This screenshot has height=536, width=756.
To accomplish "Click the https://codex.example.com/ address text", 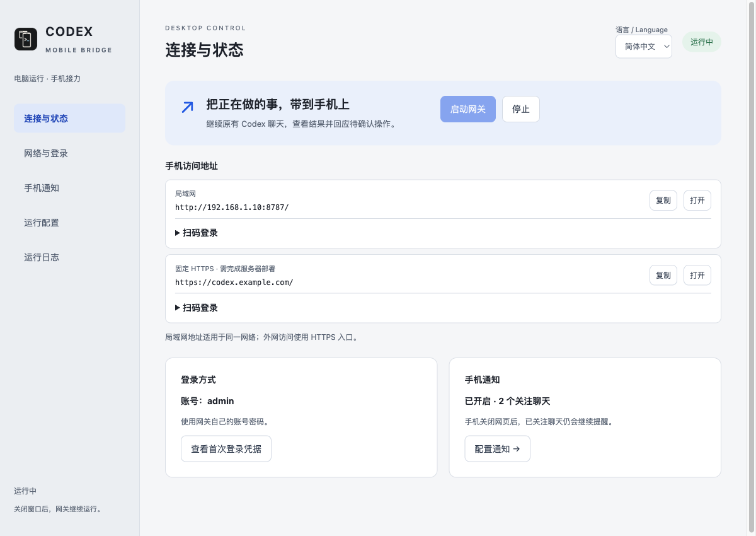I will (234, 282).
